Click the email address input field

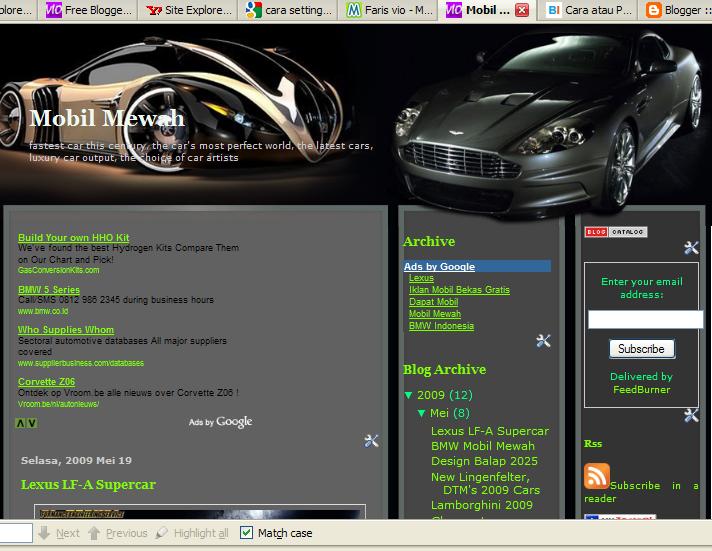(x=645, y=319)
